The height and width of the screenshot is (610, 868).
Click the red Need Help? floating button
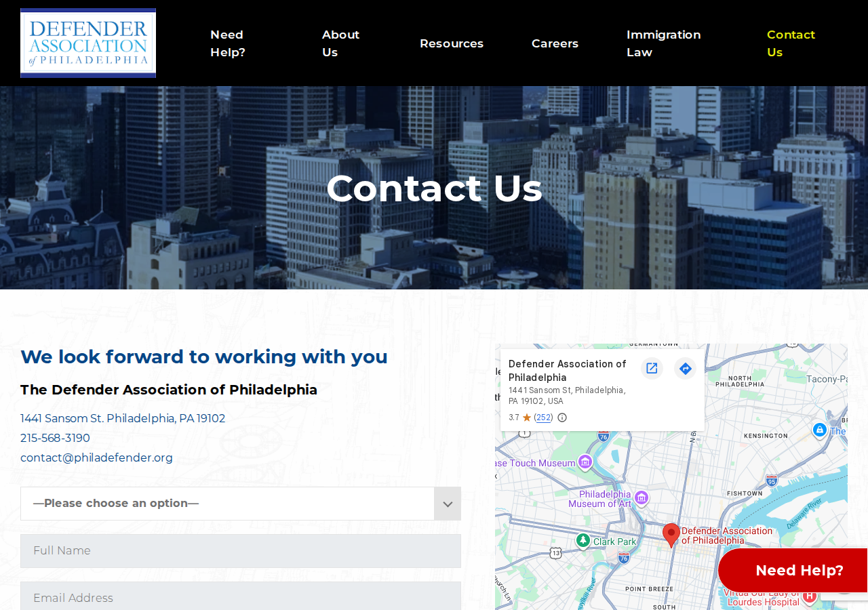(793, 570)
